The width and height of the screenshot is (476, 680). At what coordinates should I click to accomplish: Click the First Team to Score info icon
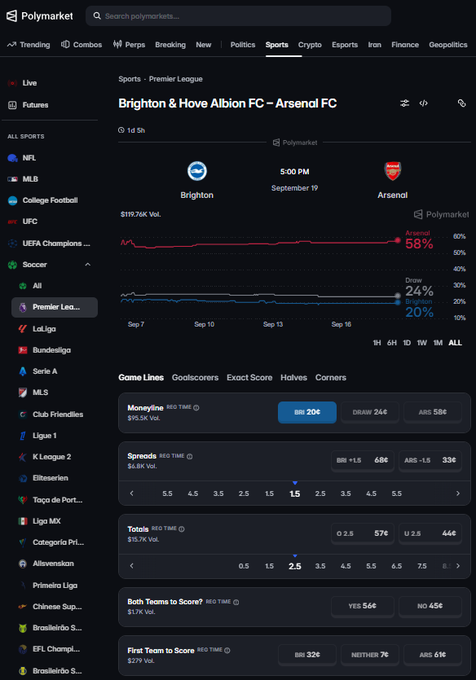point(227,650)
